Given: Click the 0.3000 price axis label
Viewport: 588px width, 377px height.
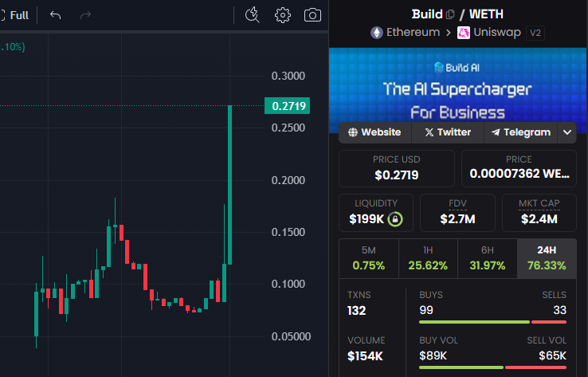Looking at the screenshot, I should (x=288, y=77).
